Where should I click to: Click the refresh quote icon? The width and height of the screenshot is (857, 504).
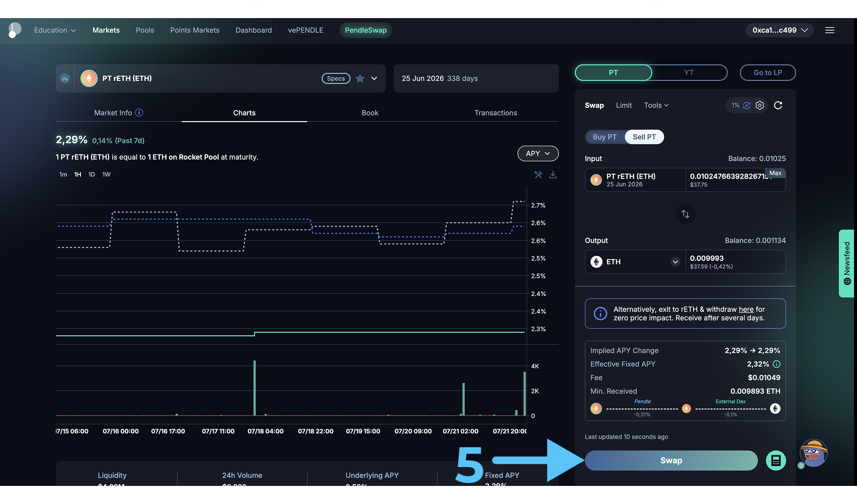(778, 106)
